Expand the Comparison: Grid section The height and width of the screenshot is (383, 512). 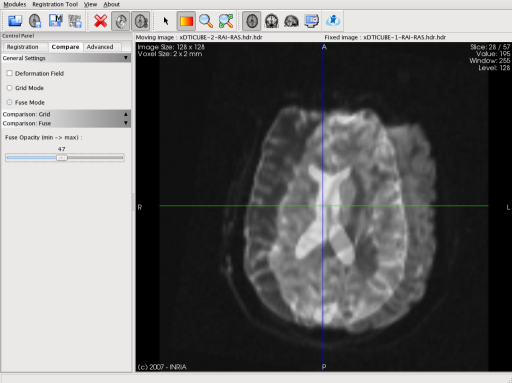coord(66,114)
